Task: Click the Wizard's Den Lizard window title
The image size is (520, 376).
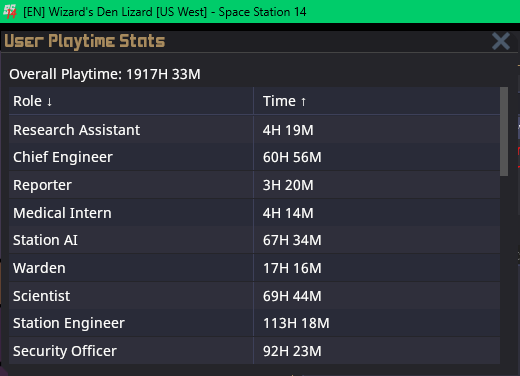Action: click(x=165, y=12)
